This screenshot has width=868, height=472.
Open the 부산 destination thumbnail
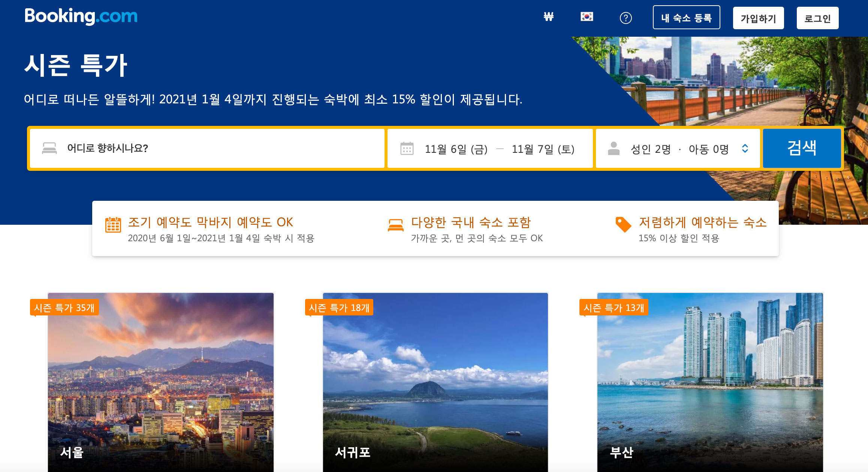(x=710, y=382)
